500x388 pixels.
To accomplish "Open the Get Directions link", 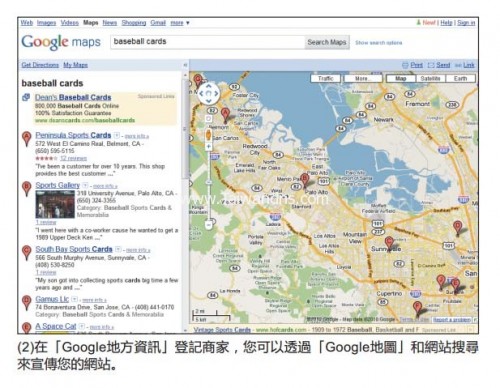I will coord(40,65).
